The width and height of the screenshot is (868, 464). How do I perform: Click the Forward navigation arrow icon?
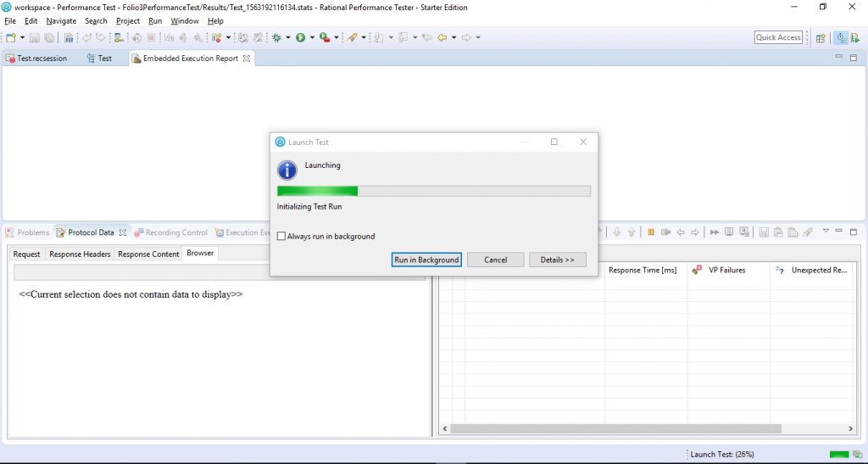466,37
